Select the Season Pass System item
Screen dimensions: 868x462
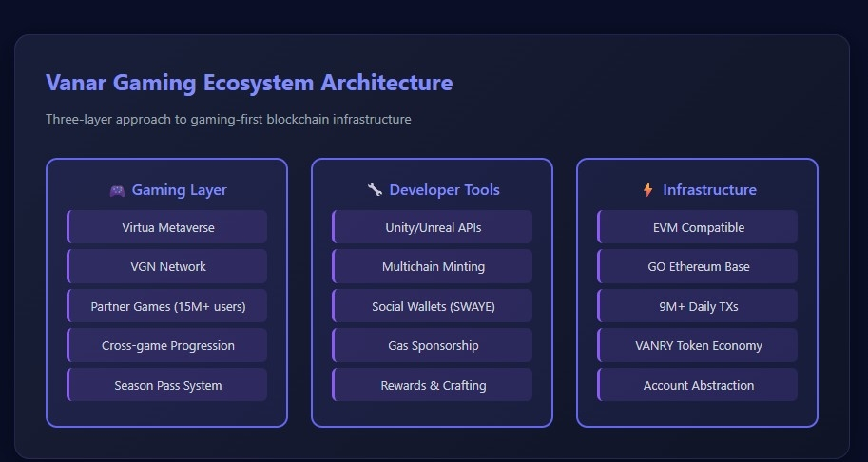[x=166, y=385]
